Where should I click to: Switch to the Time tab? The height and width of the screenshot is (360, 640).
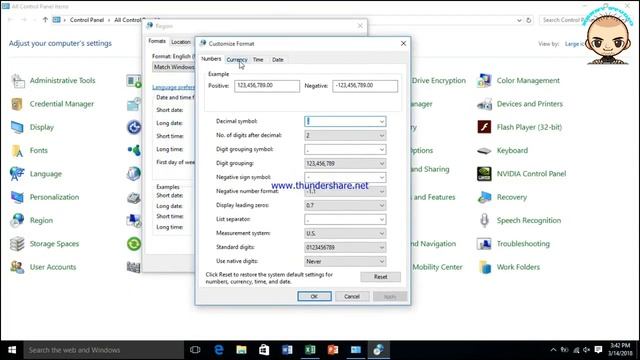(258, 60)
